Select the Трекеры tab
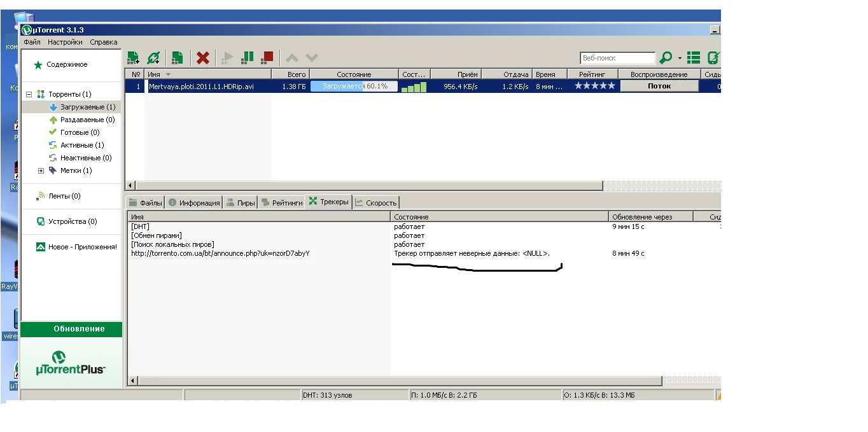The image size is (868, 432). click(328, 202)
